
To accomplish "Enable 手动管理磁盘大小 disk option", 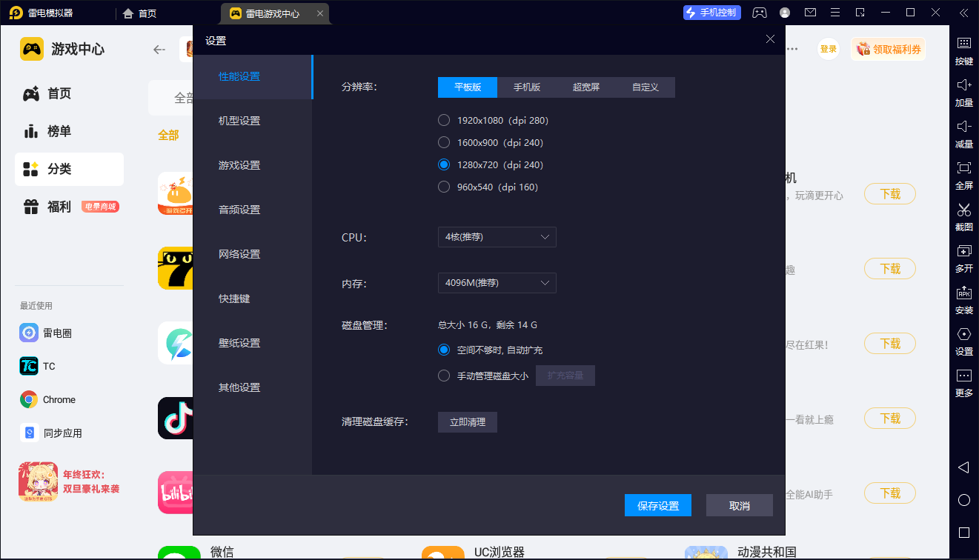I will [x=444, y=375].
